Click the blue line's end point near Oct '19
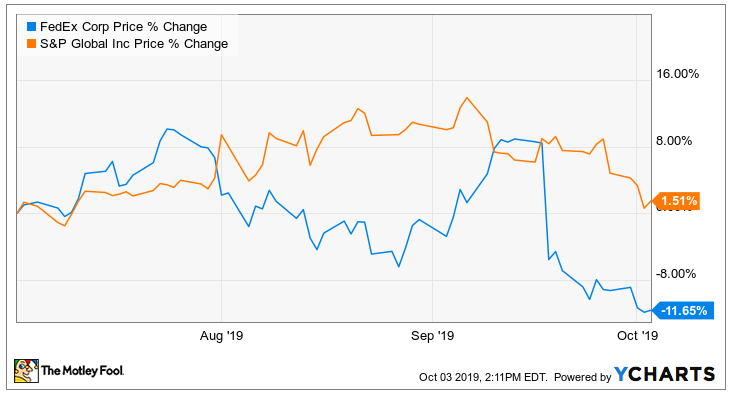Screen dimensions: 740x409 pos(646,311)
